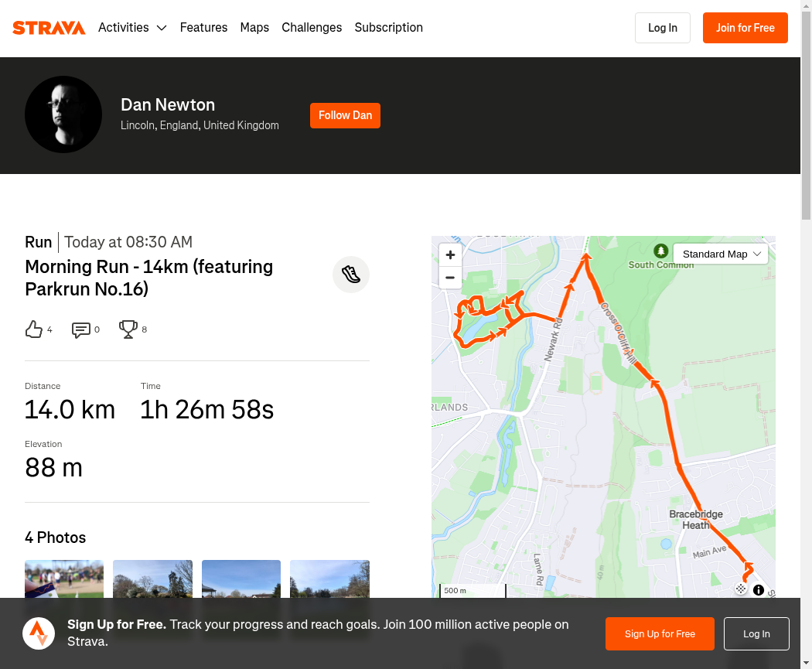The height and width of the screenshot is (669, 812).
Task: Click the scrollbar down arrow
Action: tap(807, 663)
